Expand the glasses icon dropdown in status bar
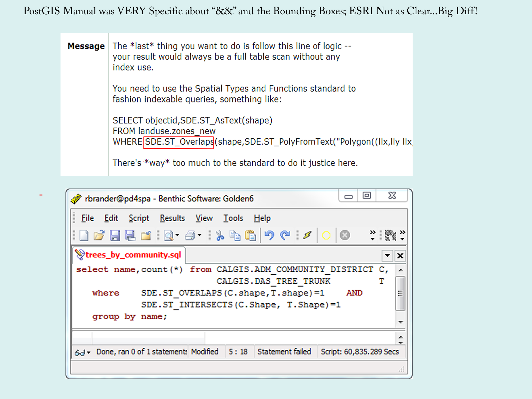The height and width of the screenshot is (399, 532). (x=88, y=352)
